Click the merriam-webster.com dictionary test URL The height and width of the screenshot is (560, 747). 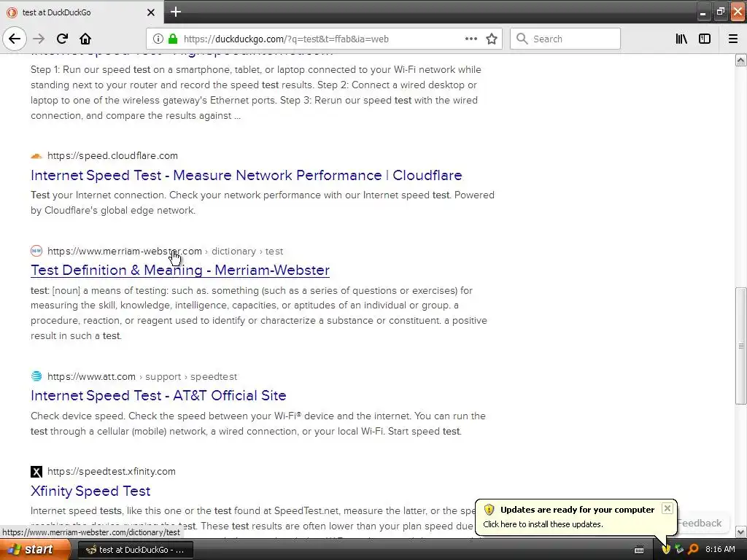pyautogui.click(x=165, y=251)
